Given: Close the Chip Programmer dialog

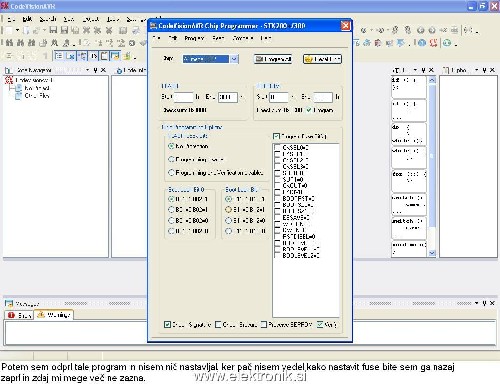Looking at the screenshot, I should tap(346, 26).
